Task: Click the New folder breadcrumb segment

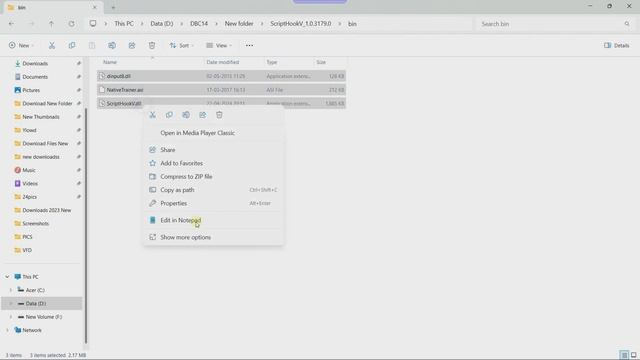Action: (239, 24)
